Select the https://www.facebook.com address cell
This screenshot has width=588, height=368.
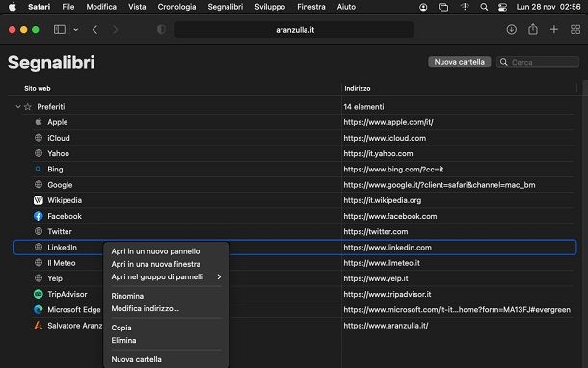click(390, 216)
